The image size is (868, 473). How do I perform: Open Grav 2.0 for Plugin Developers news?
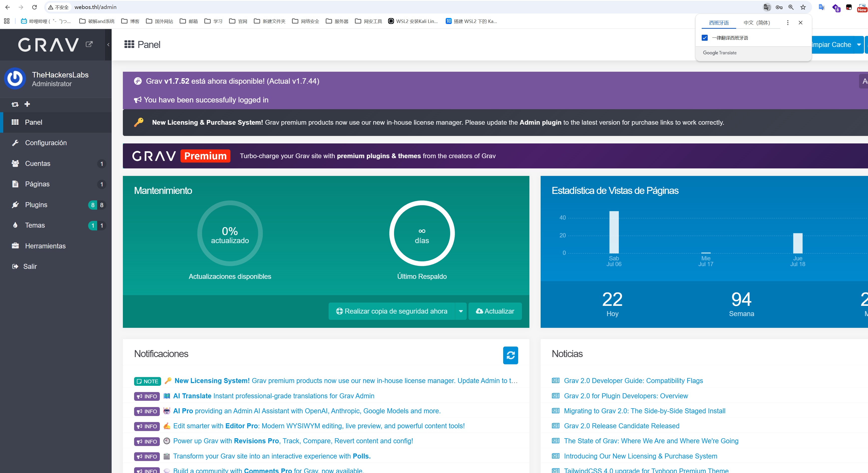click(x=626, y=396)
